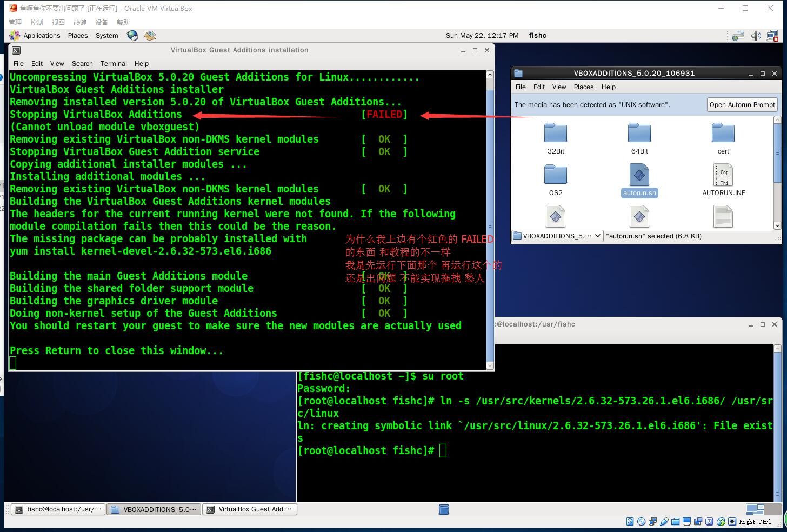The image size is (787, 532).
Task: Click the network connection icon in GNOME panel
Action: 773,36
